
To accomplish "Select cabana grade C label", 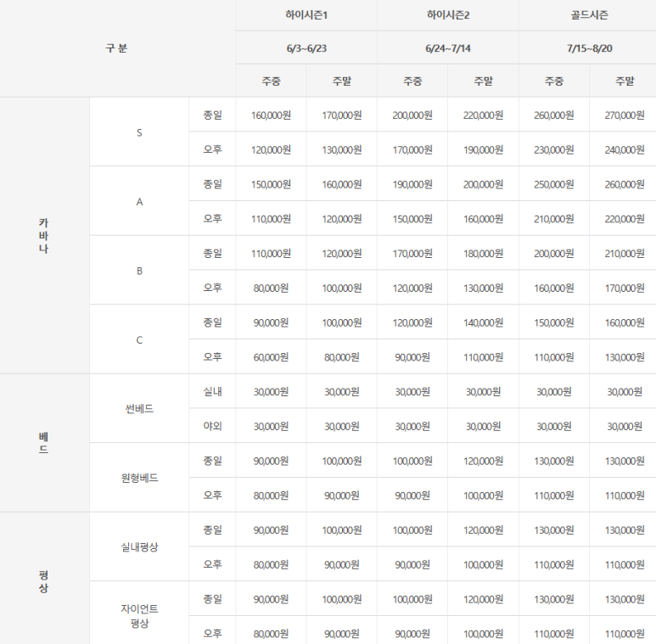I will pos(139,340).
